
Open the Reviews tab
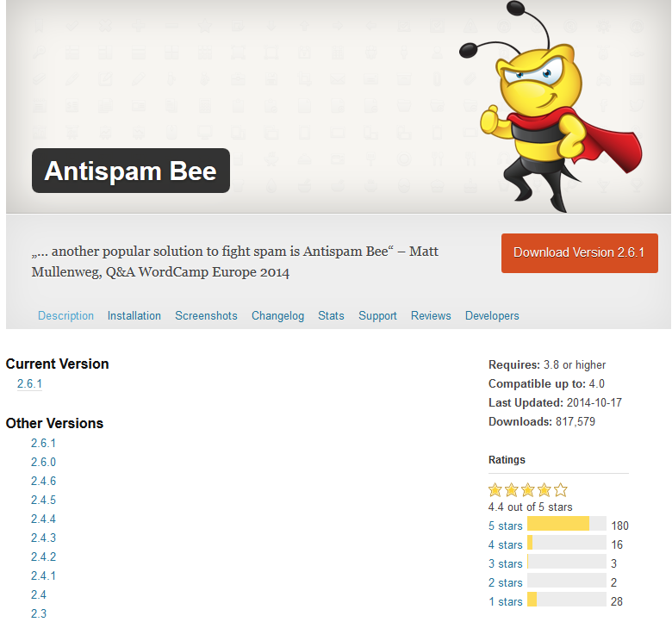pyautogui.click(x=431, y=315)
